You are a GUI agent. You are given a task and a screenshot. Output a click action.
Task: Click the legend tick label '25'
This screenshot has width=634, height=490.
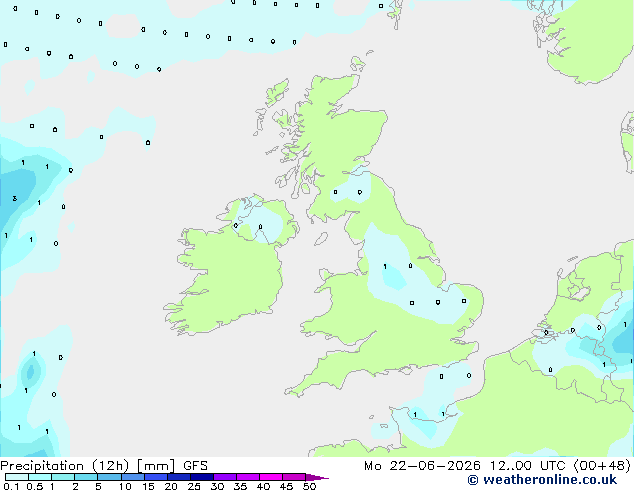click(194, 486)
